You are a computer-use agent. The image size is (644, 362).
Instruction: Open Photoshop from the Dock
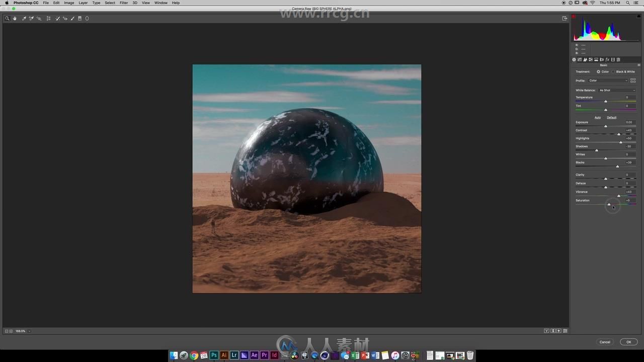[x=214, y=355]
